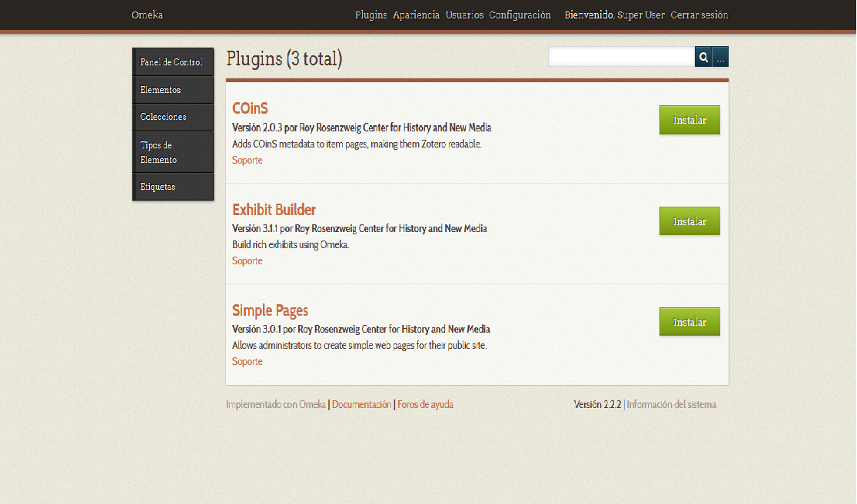Open Plugins in the top navigation
The height and width of the screenshot is (504, 857).
[370, 15]
